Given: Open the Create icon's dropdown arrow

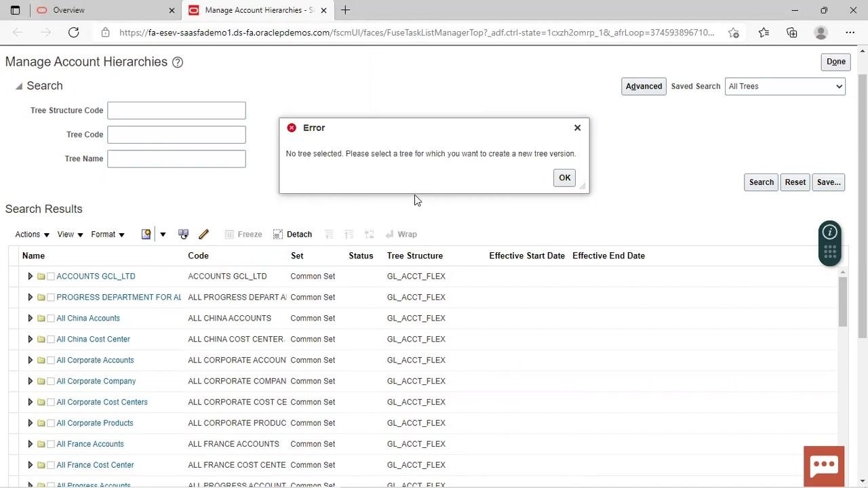Looking at the screenshot, I should [163, 235].
